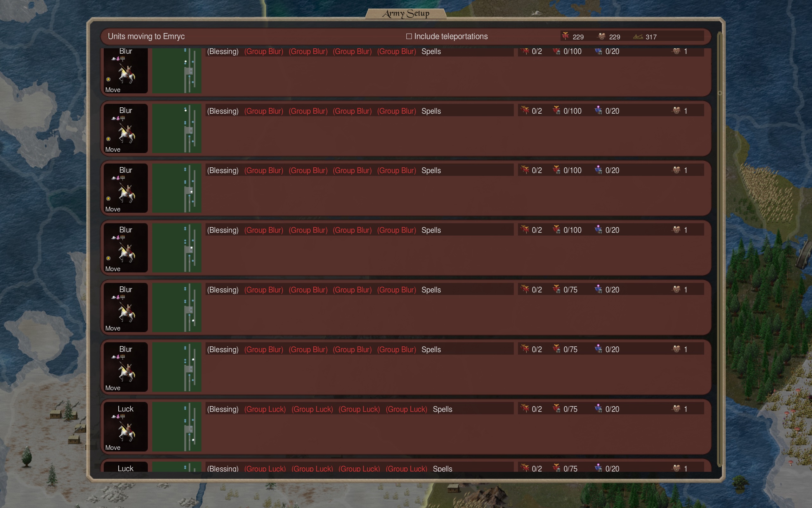Viewport: 812px width, 508px height.
Task: Click the 0/100 leadership icon in third Blur row
Action: click(557, 170)
